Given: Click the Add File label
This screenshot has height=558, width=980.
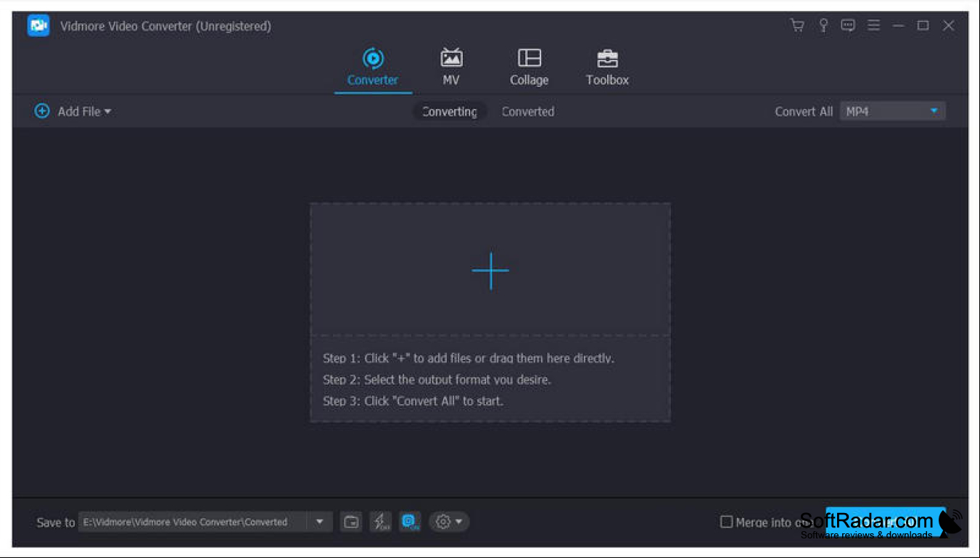Looking at the screenshot, I should [x=79, y=112].
